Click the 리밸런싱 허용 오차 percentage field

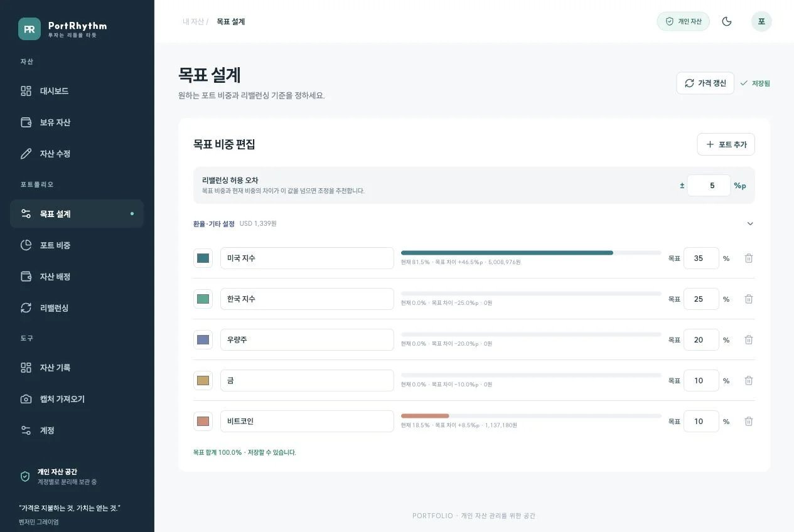[x=709, y=186]
